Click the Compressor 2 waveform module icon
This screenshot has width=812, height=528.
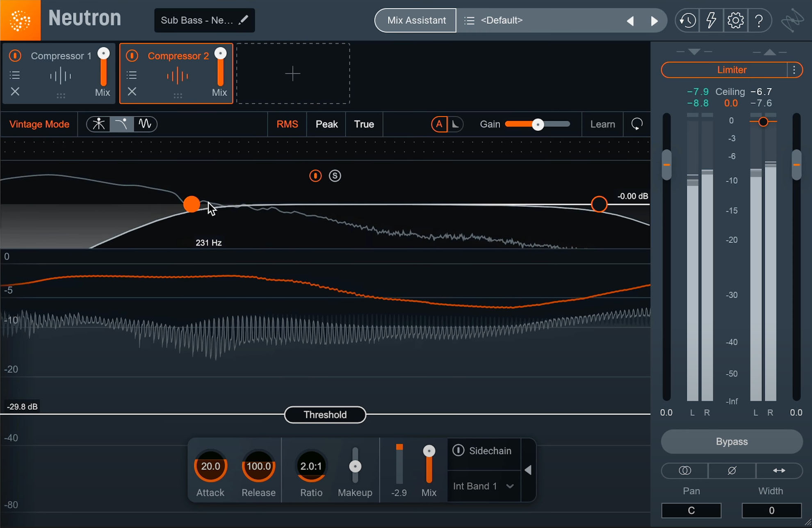[177, 76]
